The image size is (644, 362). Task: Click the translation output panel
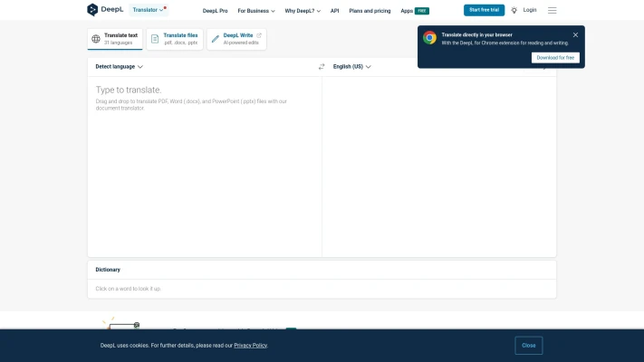click(x=439, y=167)
